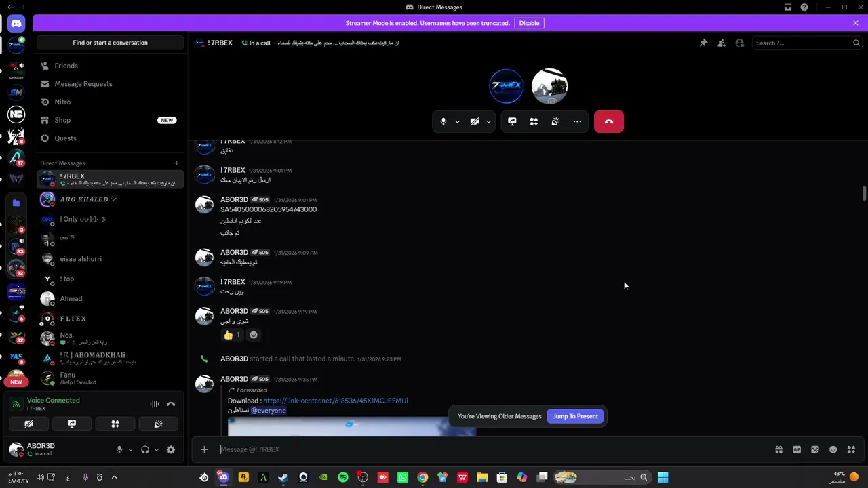Deafen audio with headphones icon
868x488 pixels.
click(x=144, y=449)
